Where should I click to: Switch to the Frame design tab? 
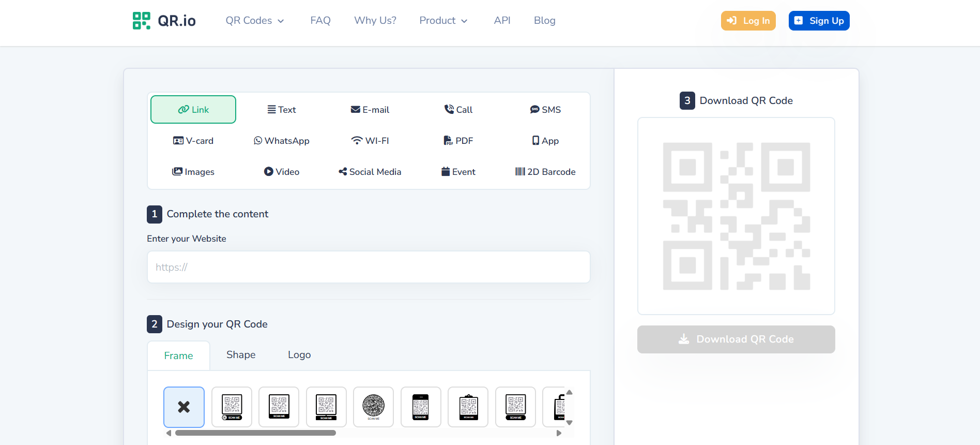179,355
